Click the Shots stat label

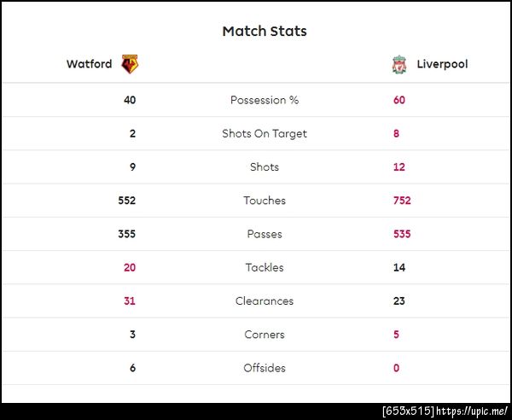(265, 167)
